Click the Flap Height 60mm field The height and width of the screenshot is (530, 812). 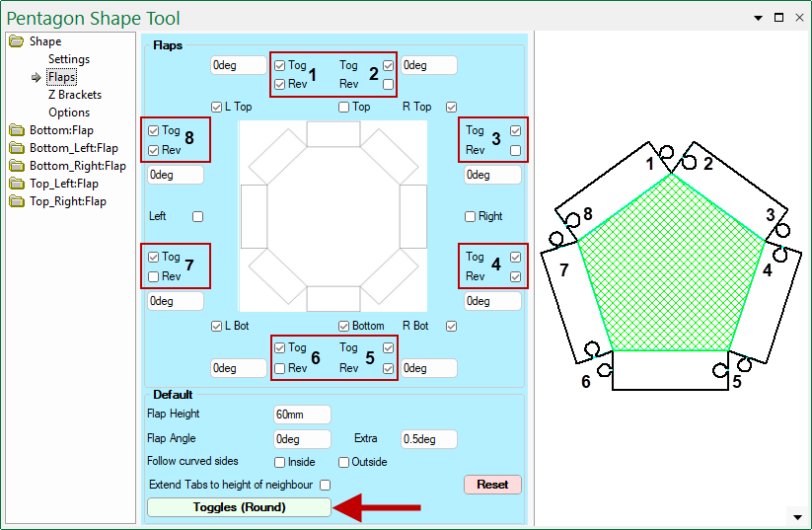(x=301, y=415)
